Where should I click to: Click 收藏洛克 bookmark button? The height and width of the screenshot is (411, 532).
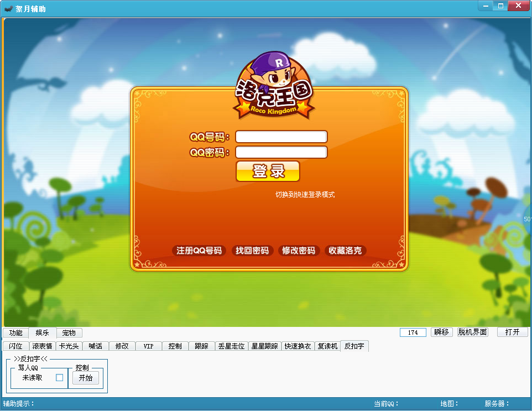[x=345, y=251]
